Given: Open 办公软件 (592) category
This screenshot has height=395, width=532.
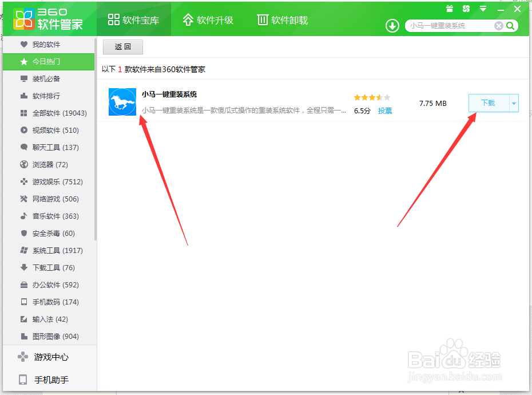Looking at the screenshot, I should 49,285.
